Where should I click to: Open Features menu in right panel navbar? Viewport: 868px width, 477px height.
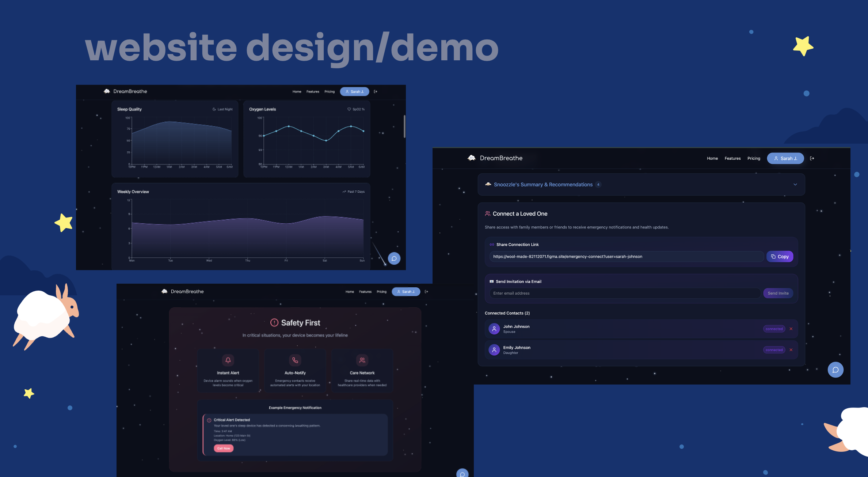(x=732, y=158)
